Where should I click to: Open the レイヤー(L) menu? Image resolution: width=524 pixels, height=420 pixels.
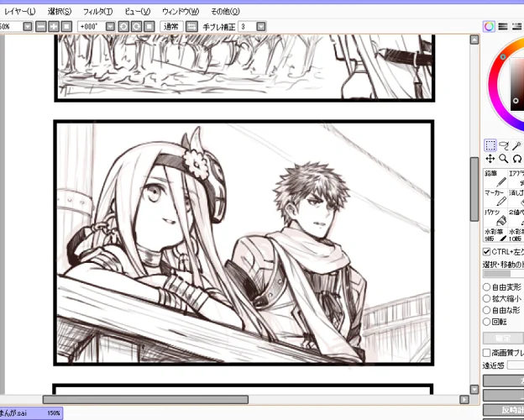[19, 12]
